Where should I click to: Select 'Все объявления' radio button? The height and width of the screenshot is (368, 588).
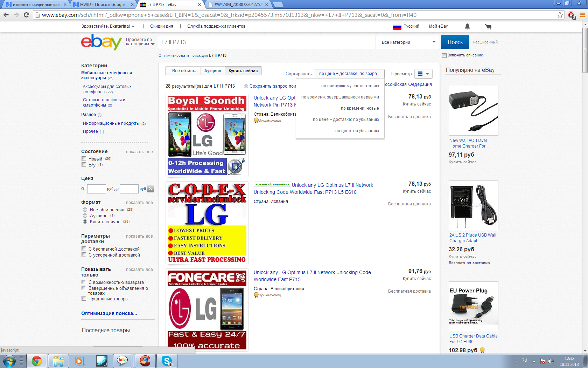[x=85, y=210]
